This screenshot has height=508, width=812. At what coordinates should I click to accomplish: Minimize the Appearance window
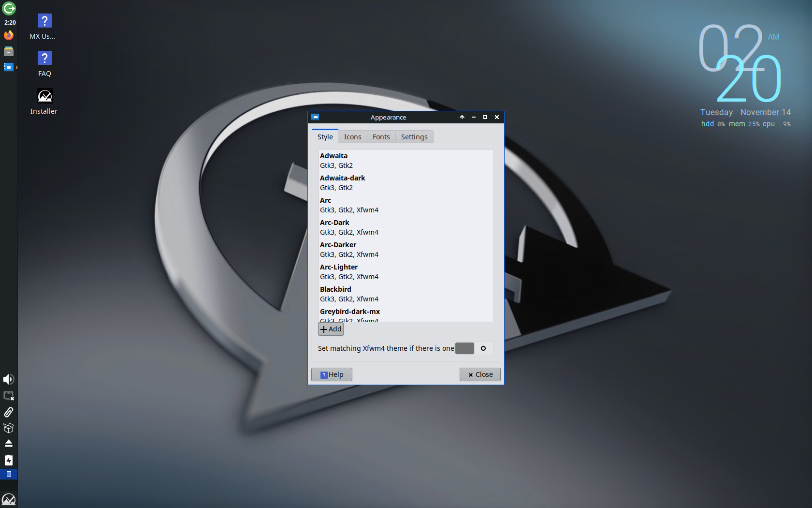(x=474, y=117)
